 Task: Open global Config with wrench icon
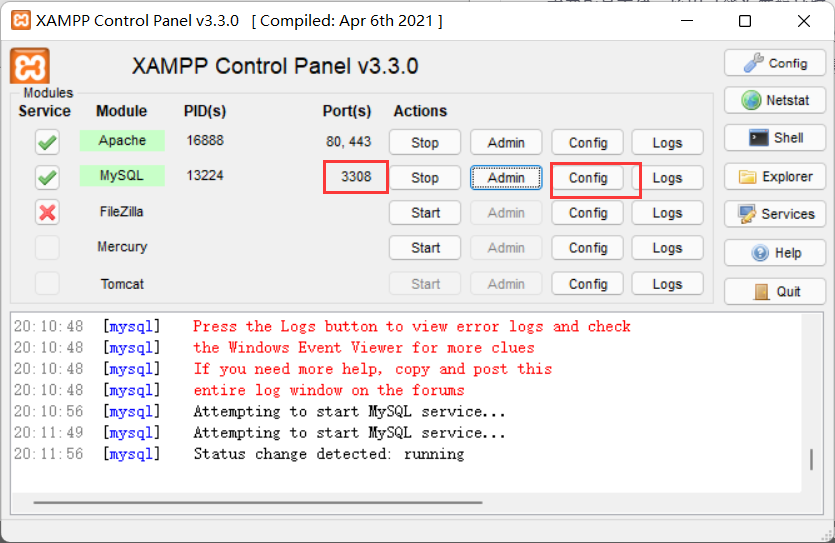tap(775, 63)
